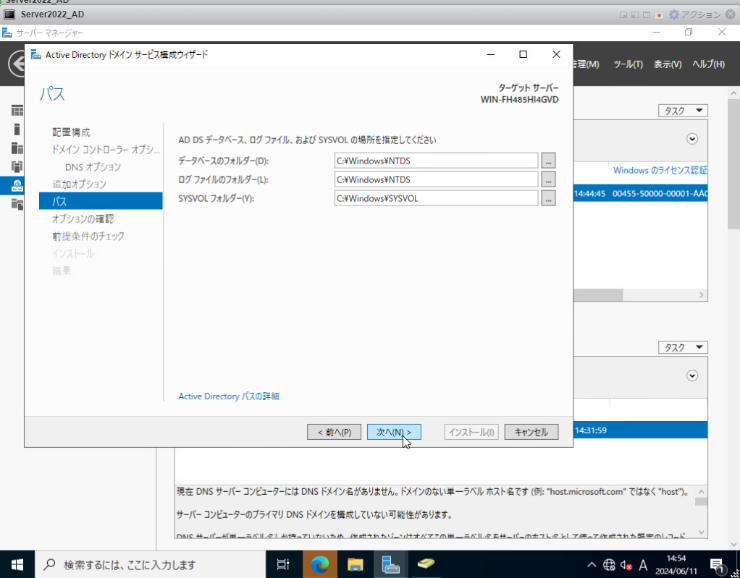The image size is (740, 578).
Task: Open 表示(V) menu in Server Manager
Action: [x=667, y=64]
